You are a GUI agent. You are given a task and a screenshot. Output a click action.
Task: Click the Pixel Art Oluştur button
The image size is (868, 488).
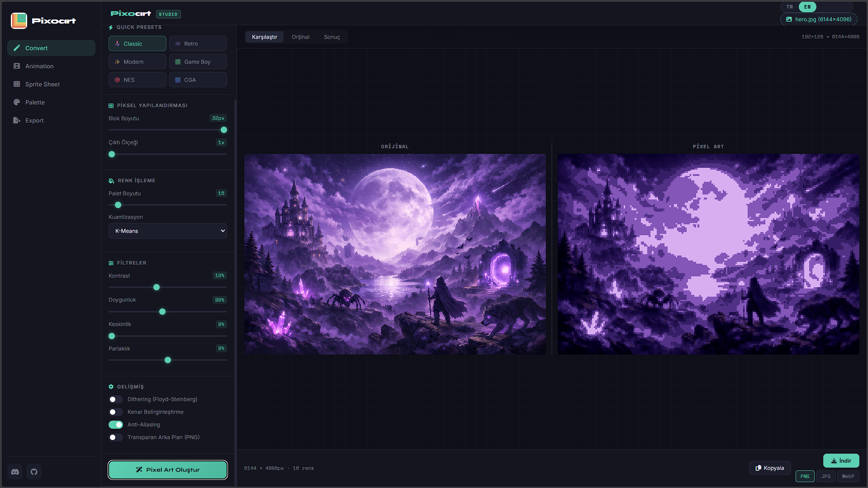[168, 469]
